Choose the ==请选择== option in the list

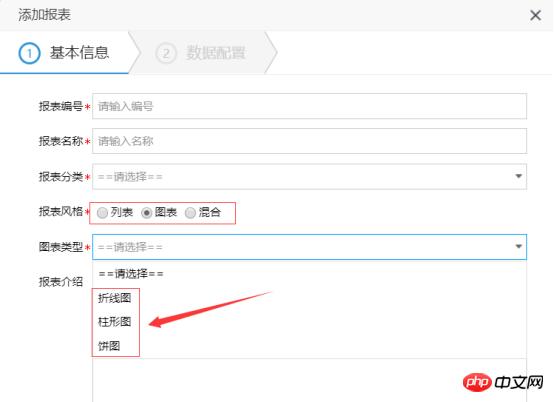click(309, 274)
